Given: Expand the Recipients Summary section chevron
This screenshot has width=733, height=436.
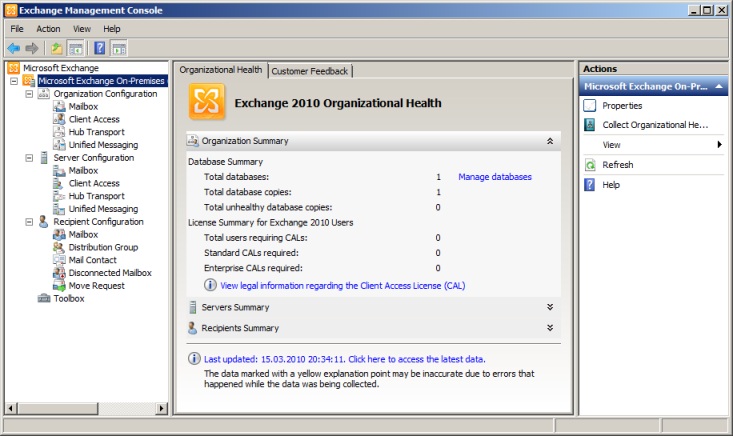Looking at the screenshot, I should click(550, 328).
